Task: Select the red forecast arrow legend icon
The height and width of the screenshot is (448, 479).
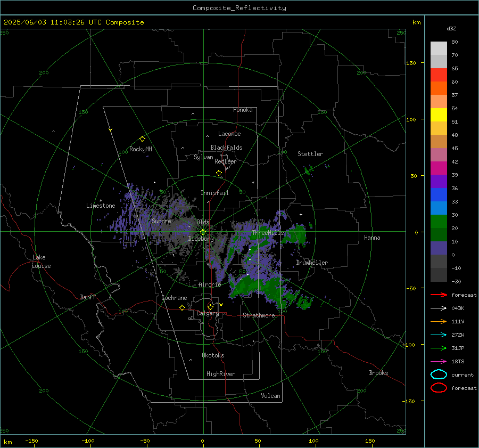Action: click(x=439, y=295)
